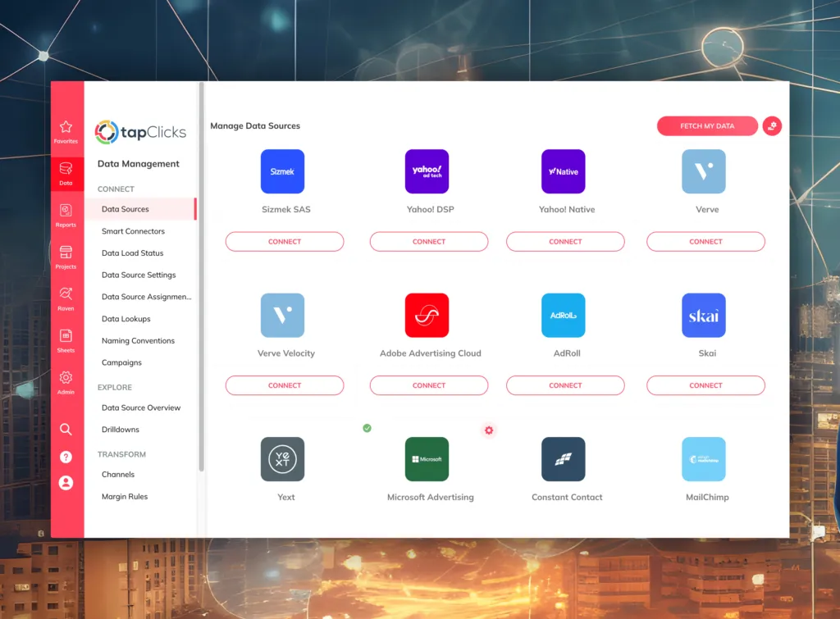Image resolution: width=840 pixels, height=619 pixels.
Task: Click the Reports sidebar icon
Action: click(66, 215)
